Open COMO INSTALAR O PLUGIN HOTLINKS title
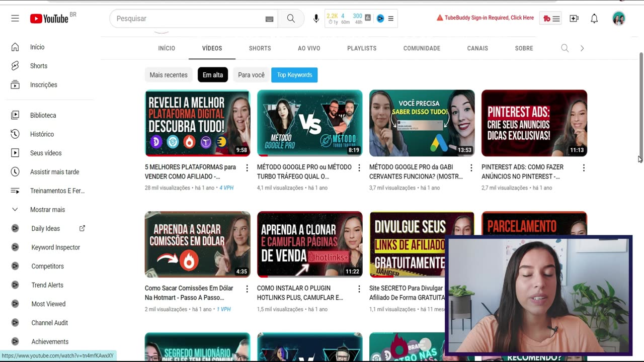The height and width of the screenshot is (362, 644). (x=300, y=293)
